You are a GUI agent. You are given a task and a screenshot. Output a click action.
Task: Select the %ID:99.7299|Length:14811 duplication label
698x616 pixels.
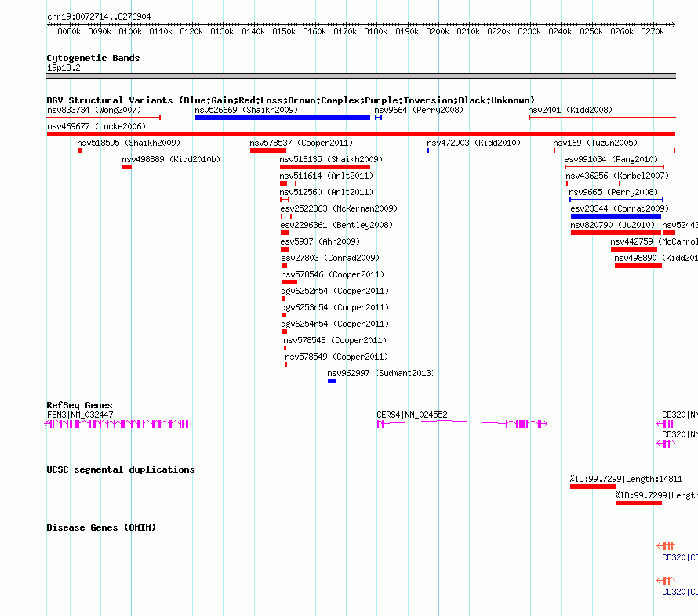coord(626,479)
